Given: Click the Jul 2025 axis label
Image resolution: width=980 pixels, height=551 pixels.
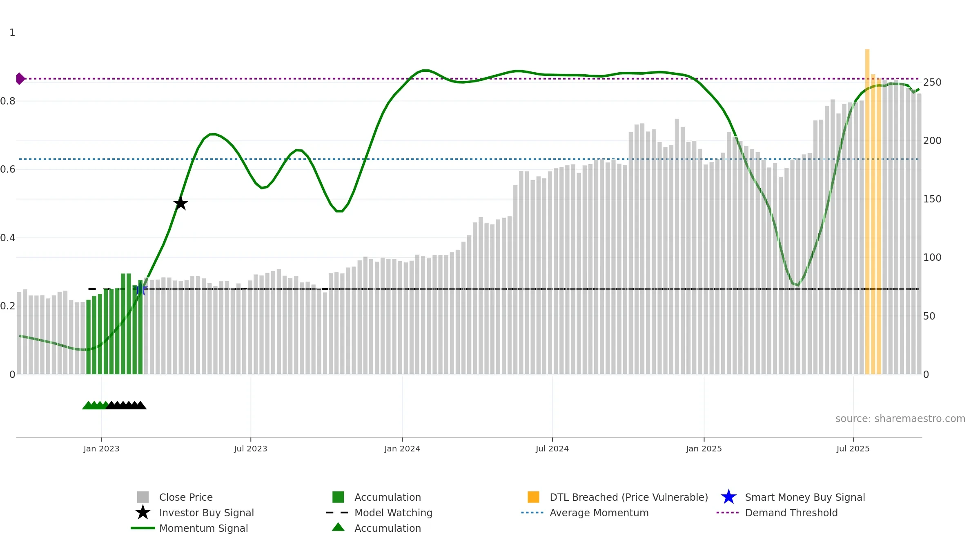Looking at the screenshot, I should pos(853,449).
